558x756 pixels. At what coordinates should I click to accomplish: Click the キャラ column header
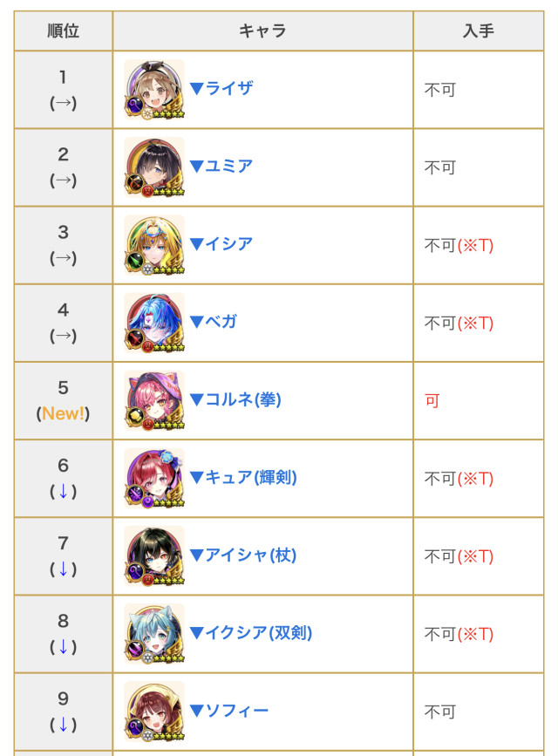point(262,31)
